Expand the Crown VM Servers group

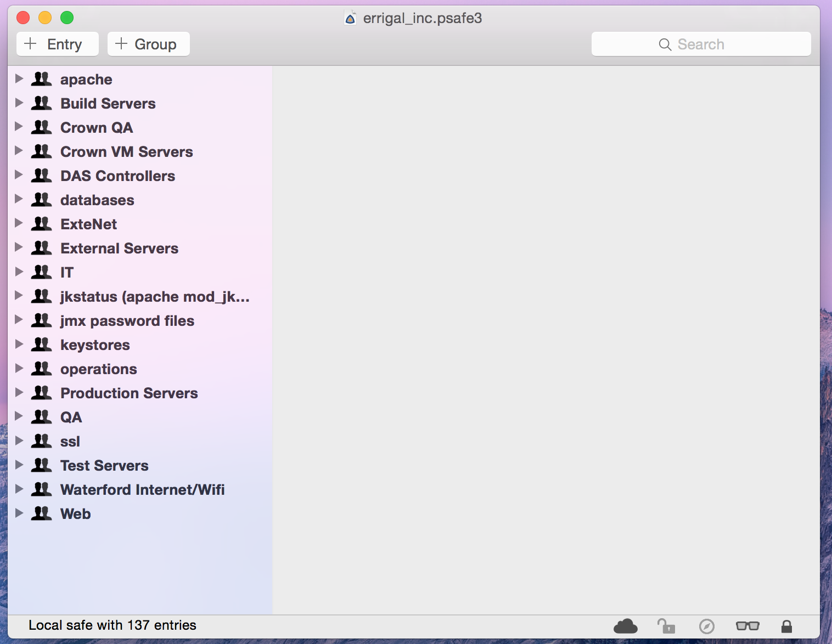click(19, 151)
